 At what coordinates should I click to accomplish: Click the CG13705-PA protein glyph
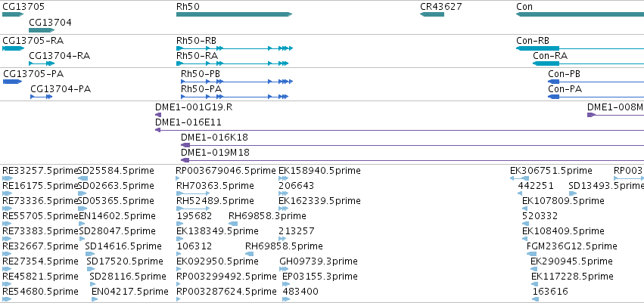[x=12, y=82]
